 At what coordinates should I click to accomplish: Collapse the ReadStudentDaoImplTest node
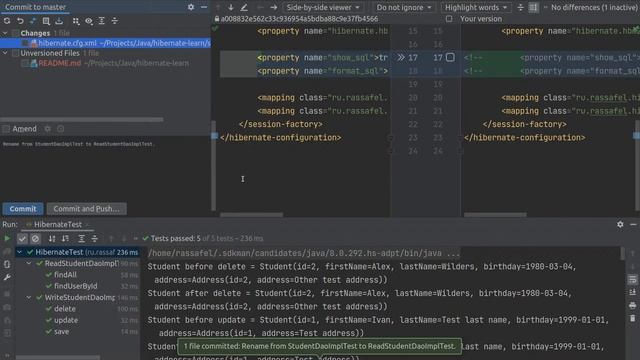tap(29, 264)
